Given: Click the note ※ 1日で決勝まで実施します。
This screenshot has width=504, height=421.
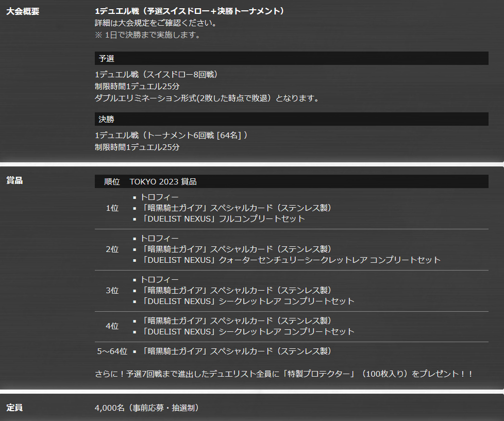Looking at the screenshot, I should (148, 35).
